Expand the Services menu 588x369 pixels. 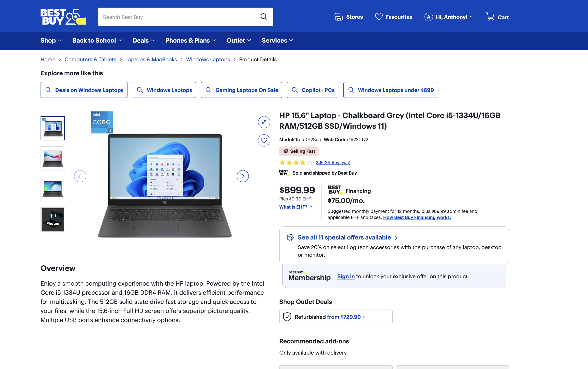(x=277, y=41)
